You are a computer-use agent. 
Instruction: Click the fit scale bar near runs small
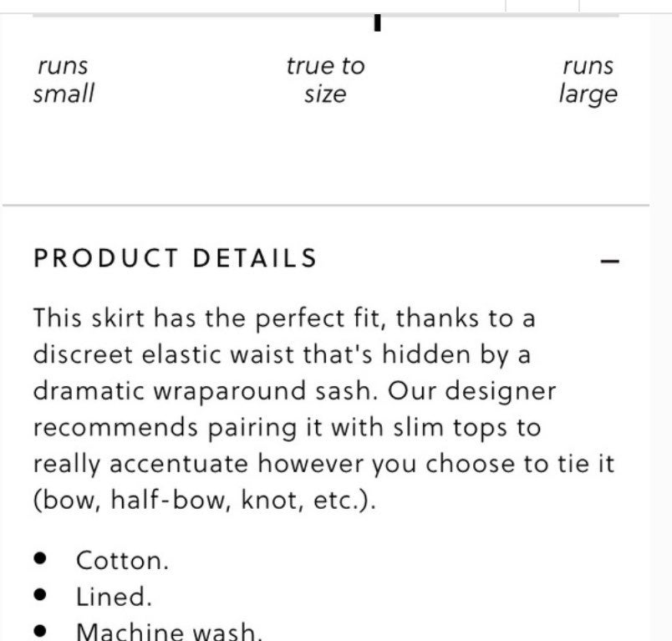coord(86,15)
